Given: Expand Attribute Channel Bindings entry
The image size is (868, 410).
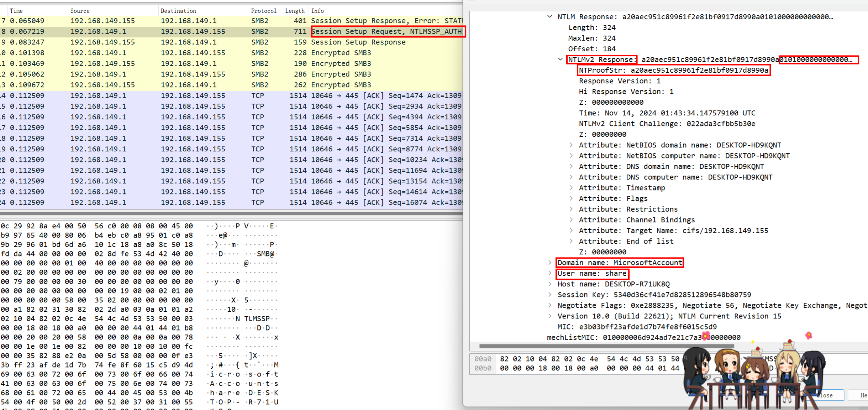Looking at the screenshot, I should 571,220.
